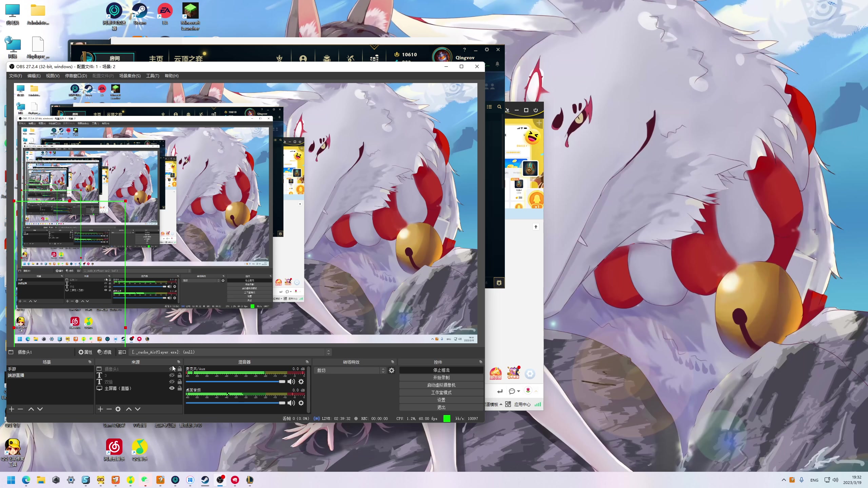Open the 停靠窗口(D) menu in OBS
The image size is (868, 488).
click(76, 76)
